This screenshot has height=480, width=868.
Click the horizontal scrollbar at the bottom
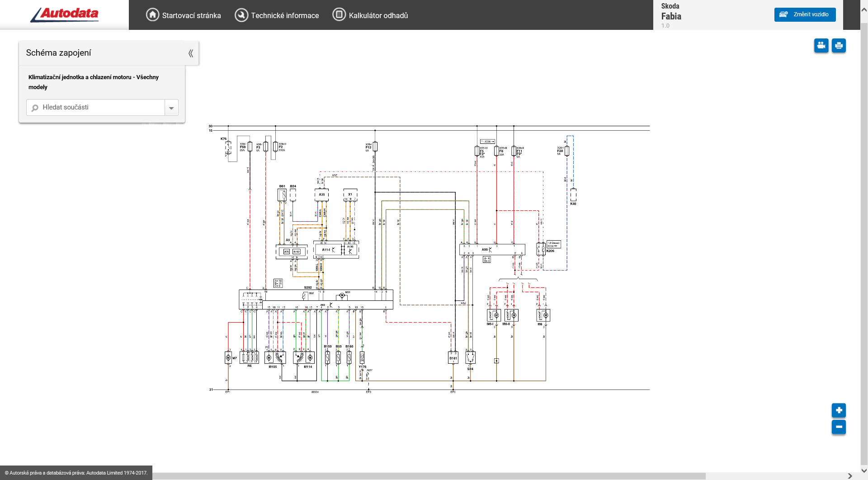click(x=429, y=476)
